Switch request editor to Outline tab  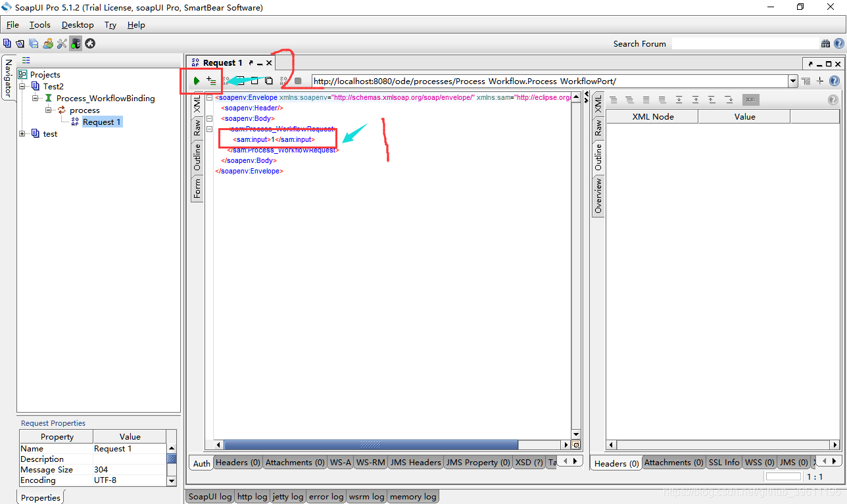point(197,158)
